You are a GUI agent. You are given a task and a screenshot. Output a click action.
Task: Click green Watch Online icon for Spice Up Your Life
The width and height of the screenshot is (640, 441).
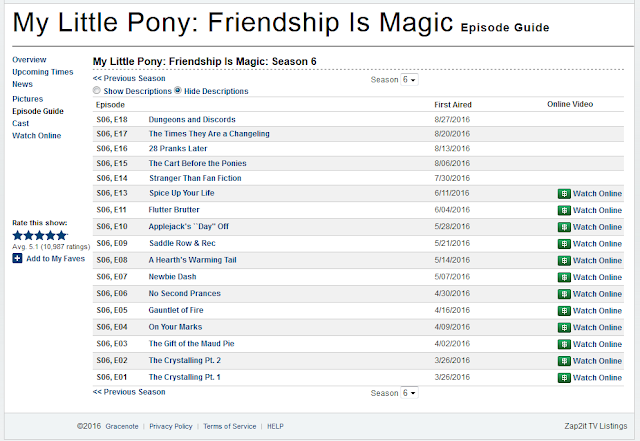564,194
